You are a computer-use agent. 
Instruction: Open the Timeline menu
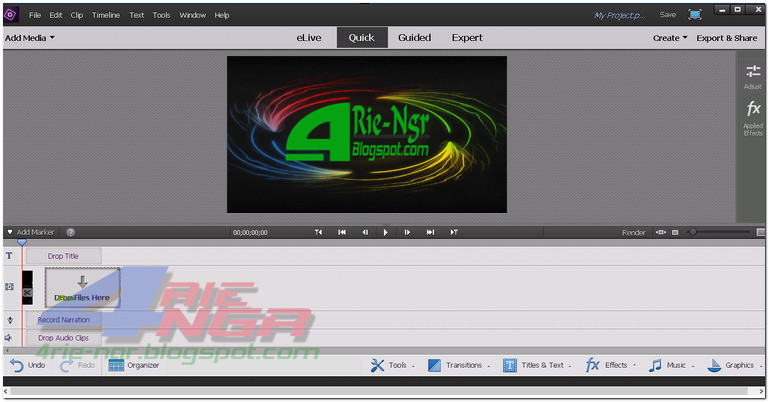(x=106, y=15)
